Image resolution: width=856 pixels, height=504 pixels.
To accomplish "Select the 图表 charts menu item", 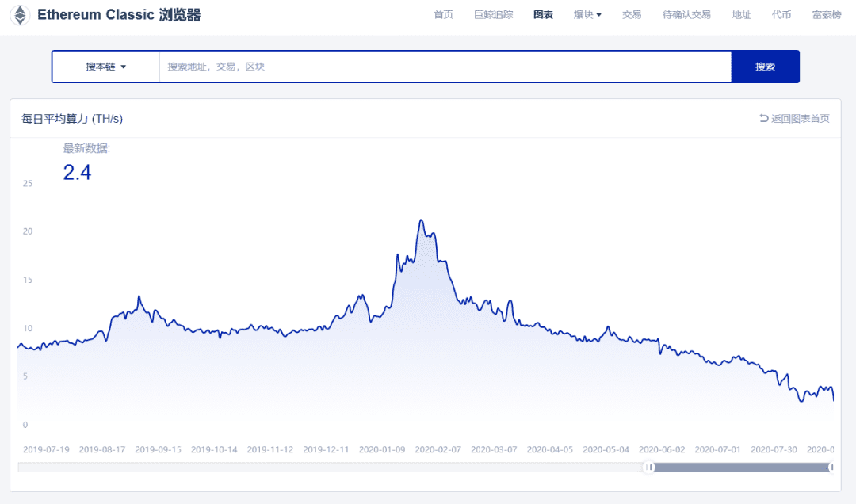I will 543,15.
